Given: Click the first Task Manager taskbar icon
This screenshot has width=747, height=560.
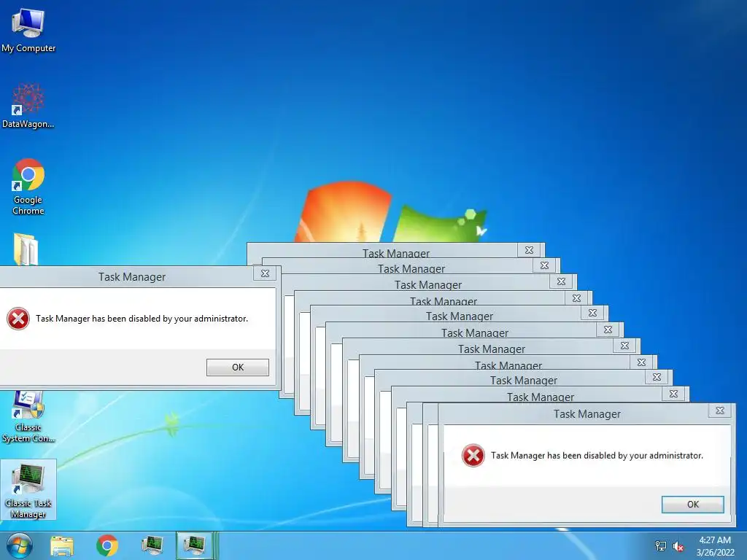Looking at the screenshot, I should point(152,545).
